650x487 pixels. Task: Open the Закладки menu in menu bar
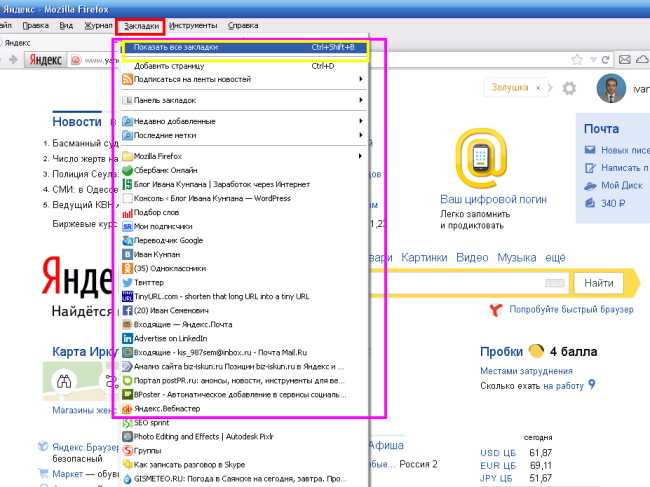click(141, 26)
